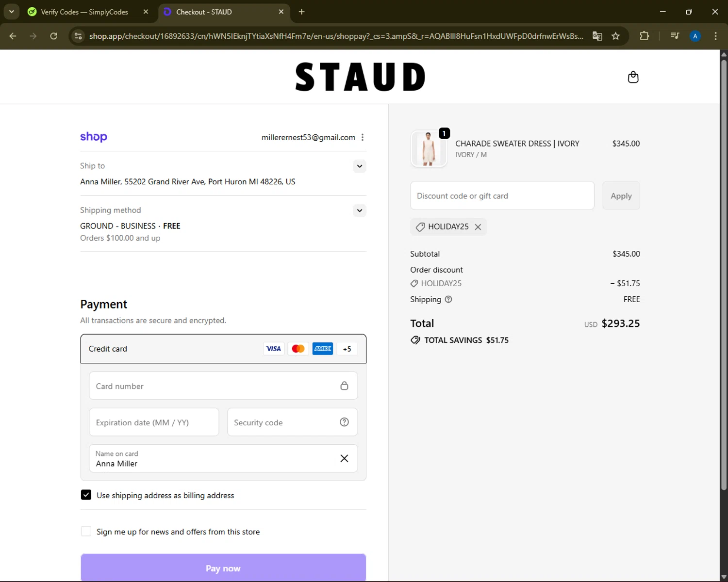Clear the Name on card field
This screenshot has height=582, width=728.
(x=344, y=458)
